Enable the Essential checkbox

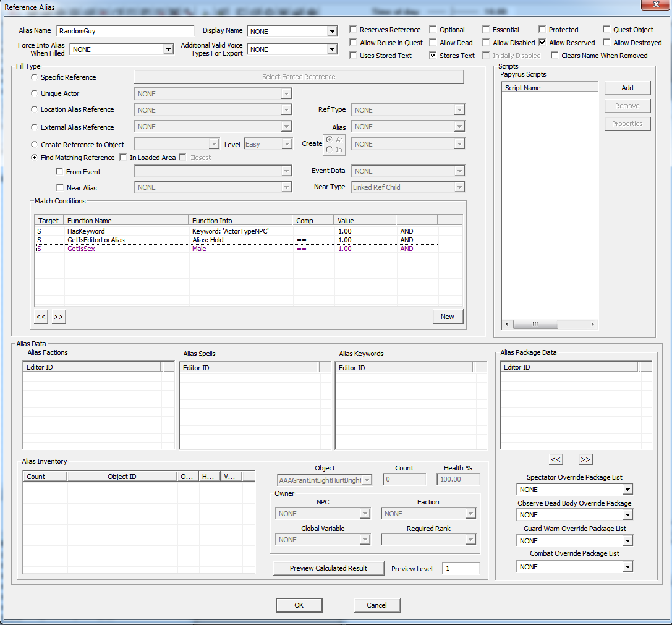point(486,30)
